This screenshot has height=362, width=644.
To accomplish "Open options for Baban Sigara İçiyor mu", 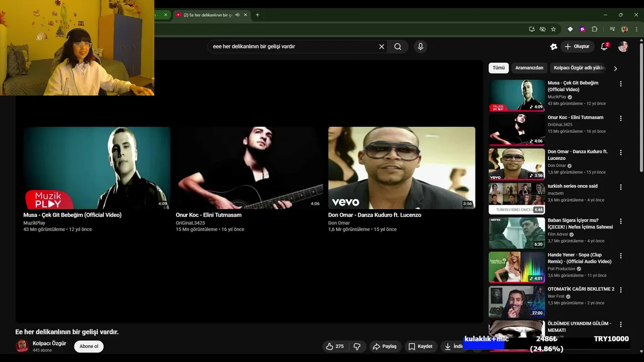I will click(620, 221).
